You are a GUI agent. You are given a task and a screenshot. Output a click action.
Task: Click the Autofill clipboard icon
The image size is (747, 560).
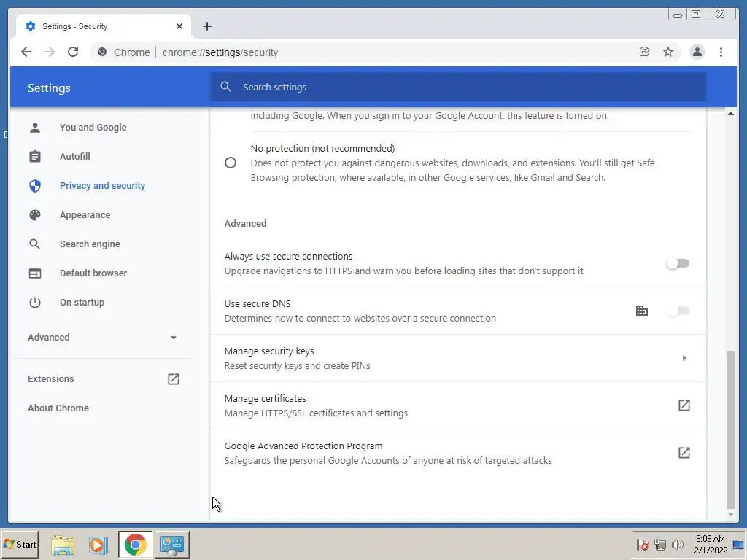click(x=35, y=156)
